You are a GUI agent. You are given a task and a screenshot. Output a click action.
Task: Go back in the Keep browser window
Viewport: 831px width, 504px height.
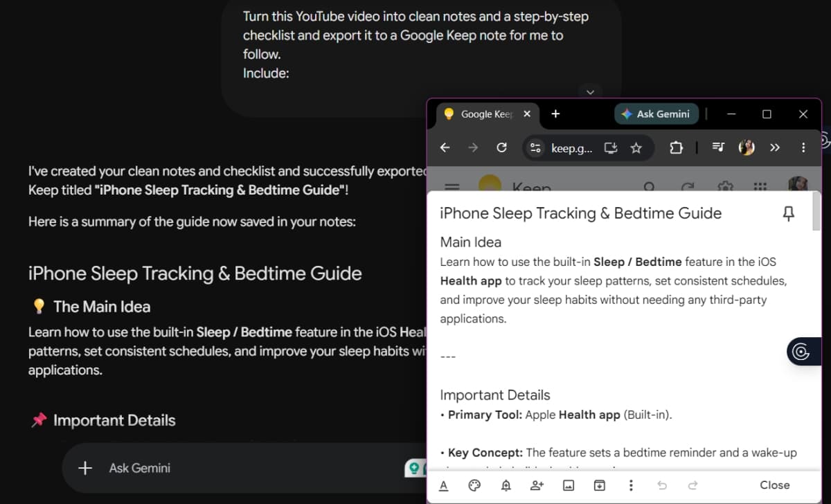445,147
